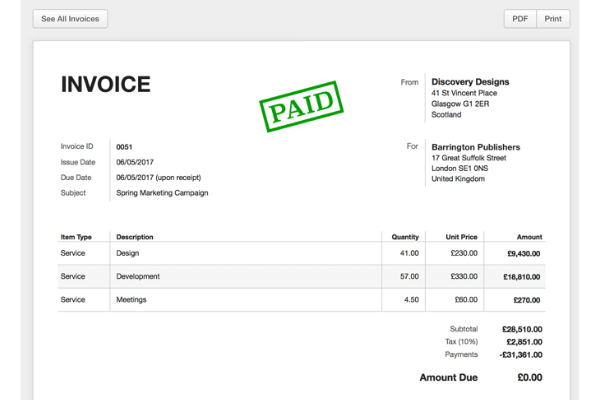The height and width of the screenshot is (400, 600).
Task: Select invoice ID value 0051
Action: (x=124, y=147)
